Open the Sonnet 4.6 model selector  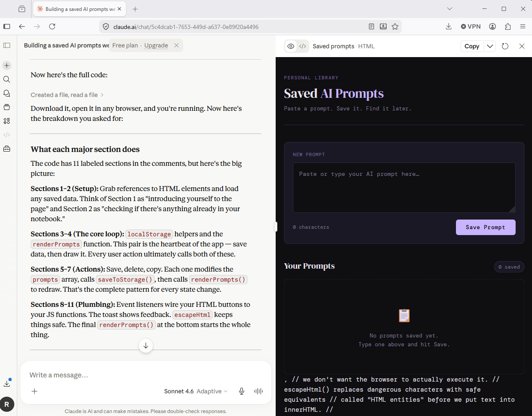(196, 391)
